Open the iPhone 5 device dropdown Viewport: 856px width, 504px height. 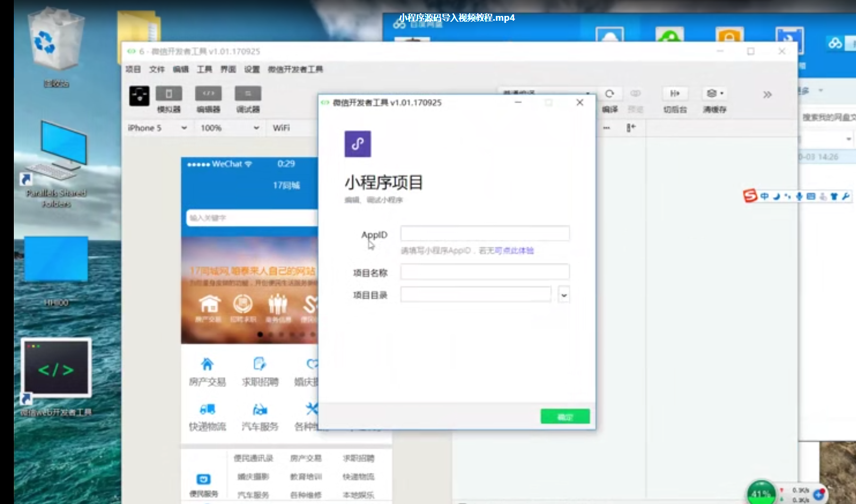click(x=157, y=128)
